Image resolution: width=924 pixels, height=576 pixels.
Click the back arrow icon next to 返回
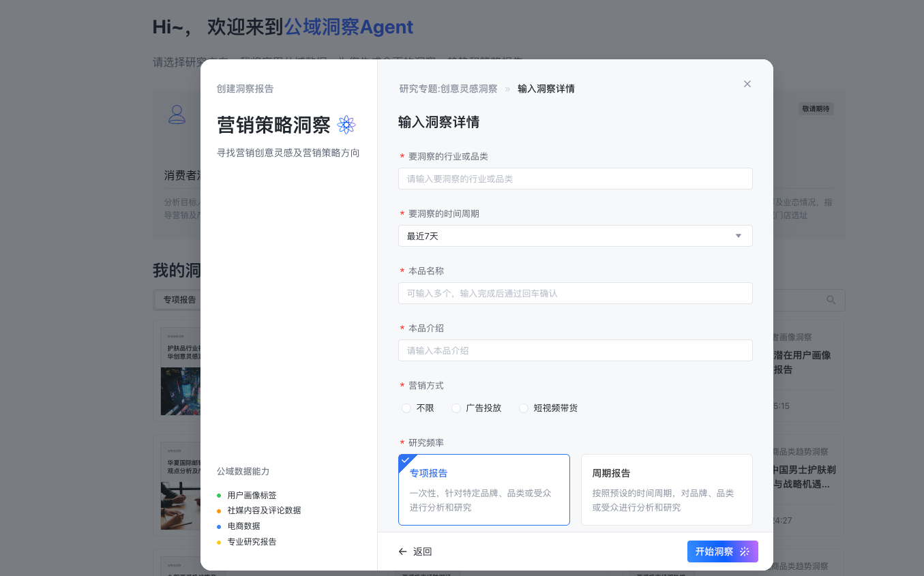(403, 551)
